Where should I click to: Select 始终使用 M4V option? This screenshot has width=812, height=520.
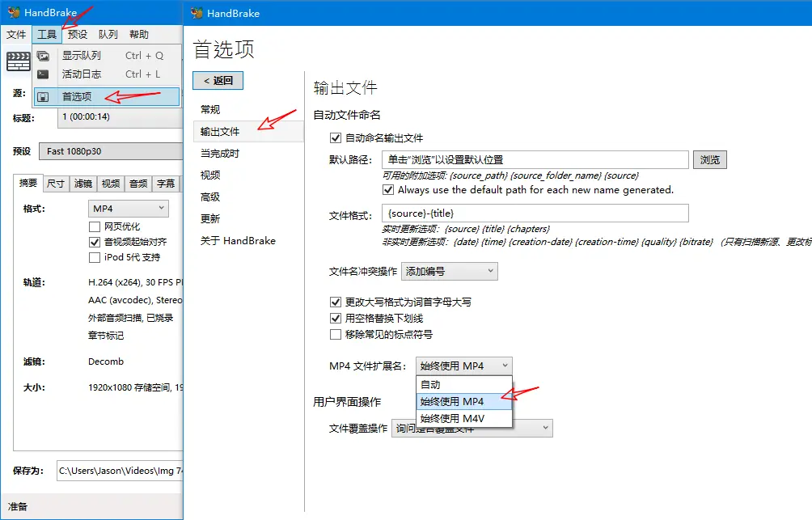[x=464, y=418]
